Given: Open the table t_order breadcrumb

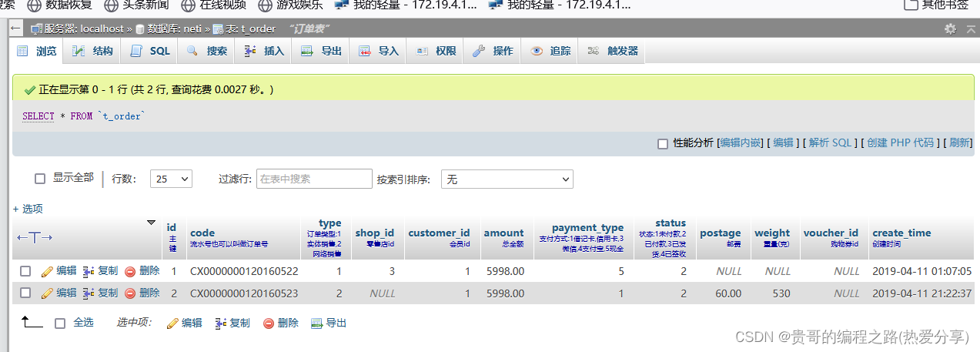Looking at the screenshot, I should click(x=252, y=29).
